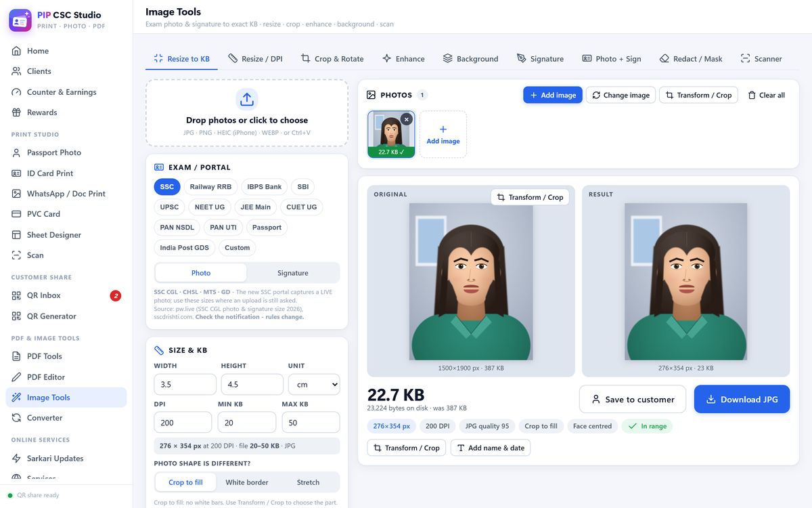
Task: Select White border shape option
Action: (247, 482)
